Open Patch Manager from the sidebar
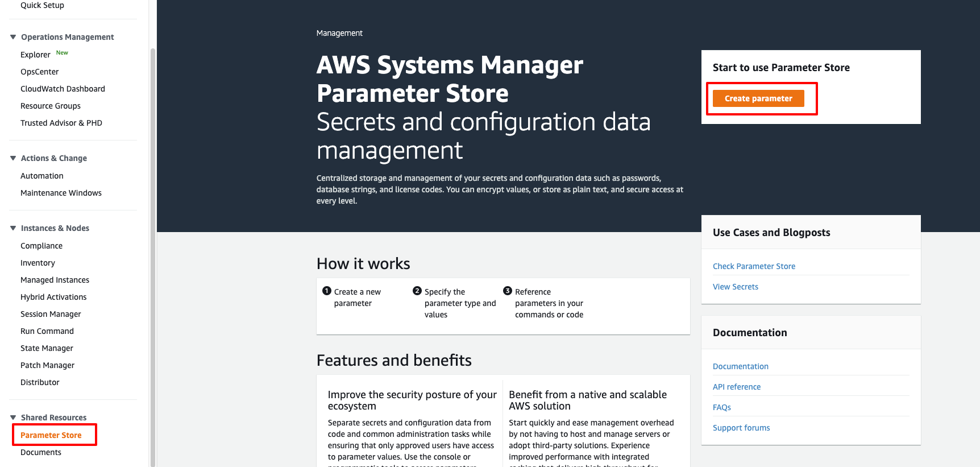The image size is (980, 467). (x=47, y=365)
